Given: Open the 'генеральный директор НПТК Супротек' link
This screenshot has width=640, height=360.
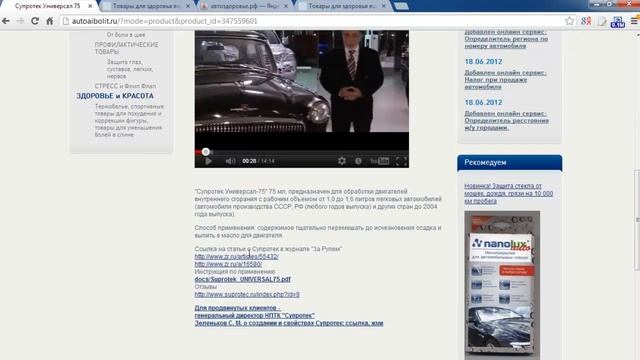Looking at the screenshot, I should [254, 316].
